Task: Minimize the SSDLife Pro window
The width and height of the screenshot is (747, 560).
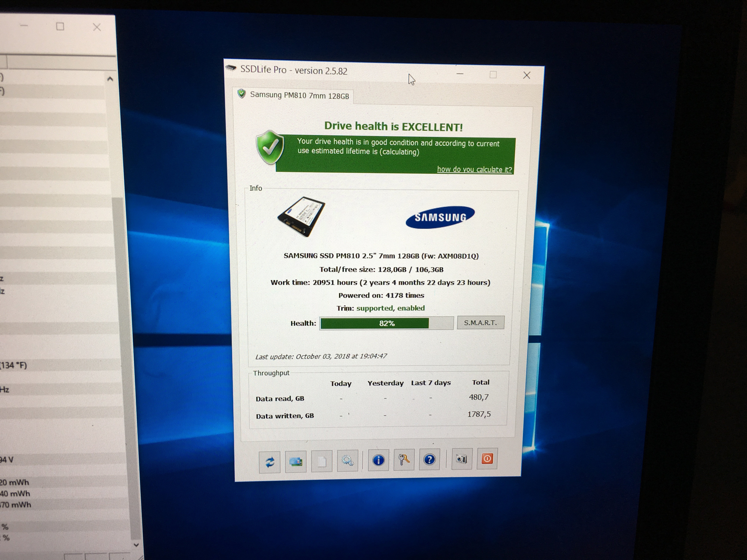Action: (460, 74)
